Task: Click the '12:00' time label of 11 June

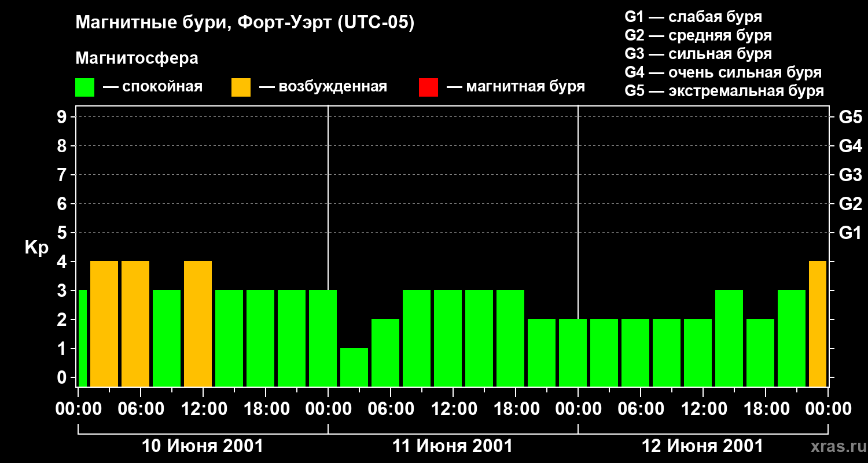Action: tap(454, 409)
